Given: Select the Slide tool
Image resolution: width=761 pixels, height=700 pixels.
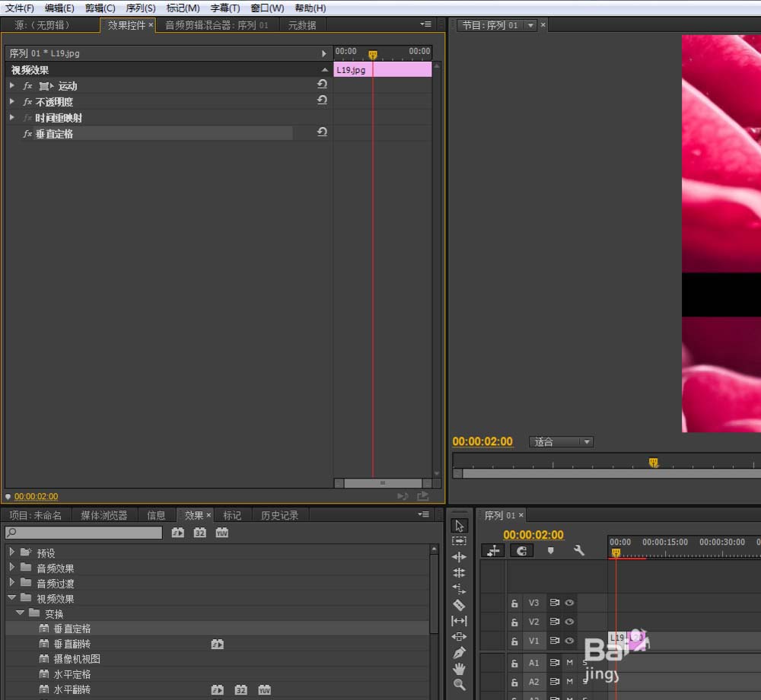Looking at the screenshot, I should [x=459, y=636].
